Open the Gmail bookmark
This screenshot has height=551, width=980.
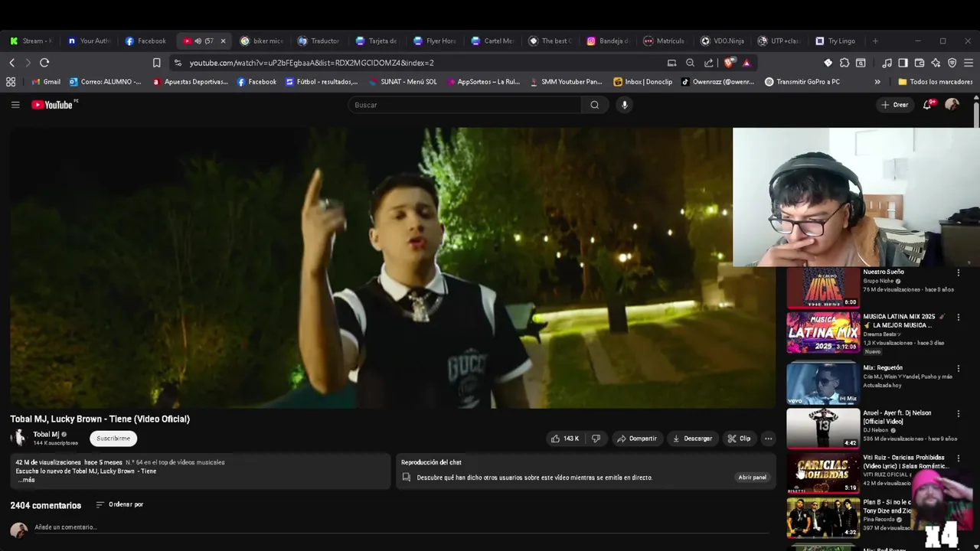tap(45, 82)
